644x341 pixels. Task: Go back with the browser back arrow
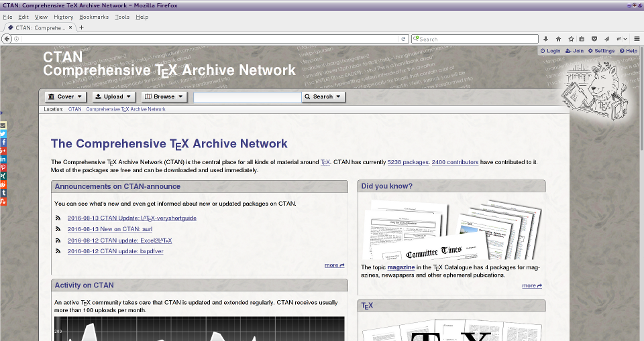(7, 39)
